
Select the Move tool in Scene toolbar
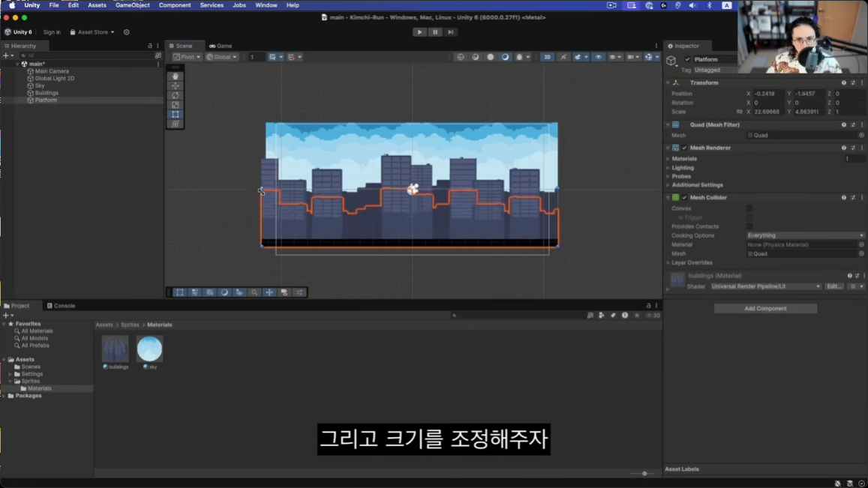pyautogui.click(x=176, y=85)
